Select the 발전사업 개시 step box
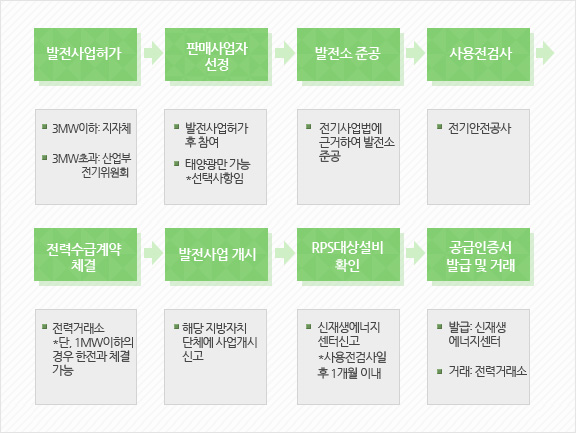 tap(216, 254)
